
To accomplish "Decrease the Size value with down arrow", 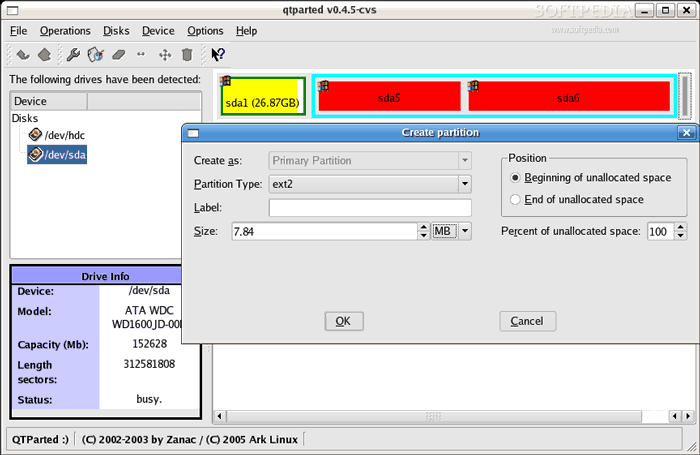I will (x=424, y=235).
